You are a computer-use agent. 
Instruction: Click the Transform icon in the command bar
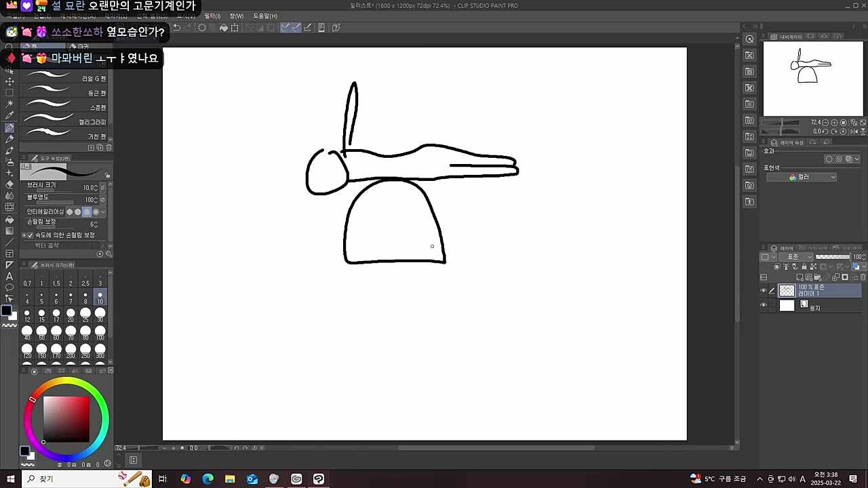click(x=235, y=28)
